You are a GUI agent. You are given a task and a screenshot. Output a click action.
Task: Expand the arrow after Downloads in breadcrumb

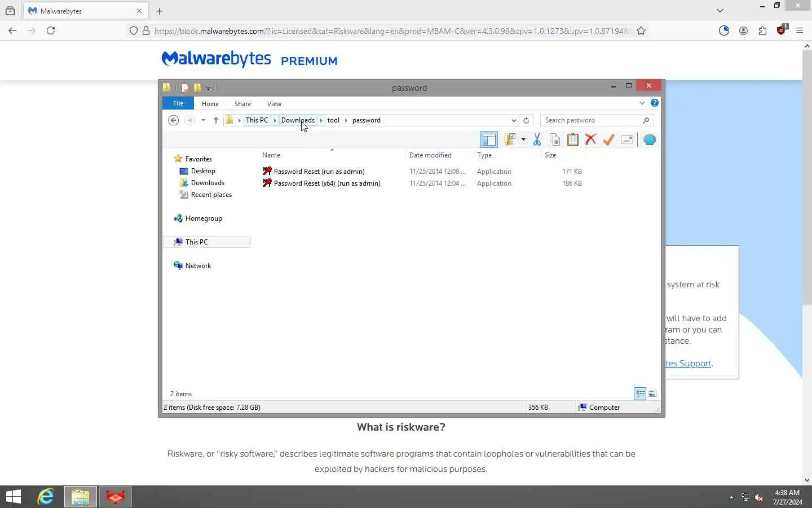321,120
